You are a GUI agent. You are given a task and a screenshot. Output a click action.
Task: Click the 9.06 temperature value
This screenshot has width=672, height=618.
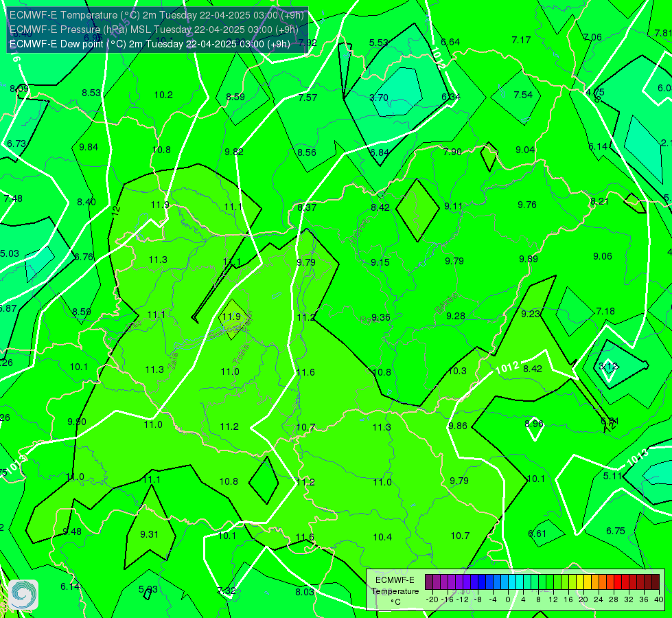click(x=603, y=256)
